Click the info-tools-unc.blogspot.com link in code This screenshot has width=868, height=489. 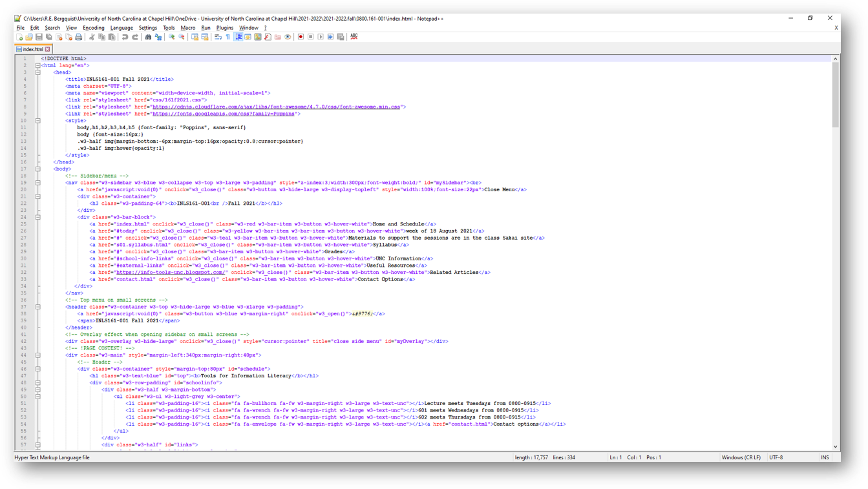171,273
